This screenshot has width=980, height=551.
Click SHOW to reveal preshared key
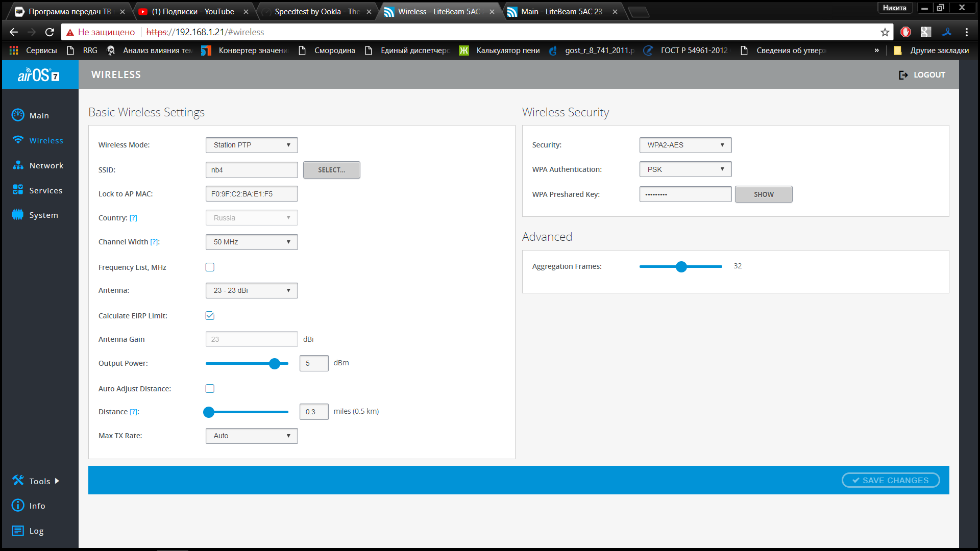(x=764, y=194)
